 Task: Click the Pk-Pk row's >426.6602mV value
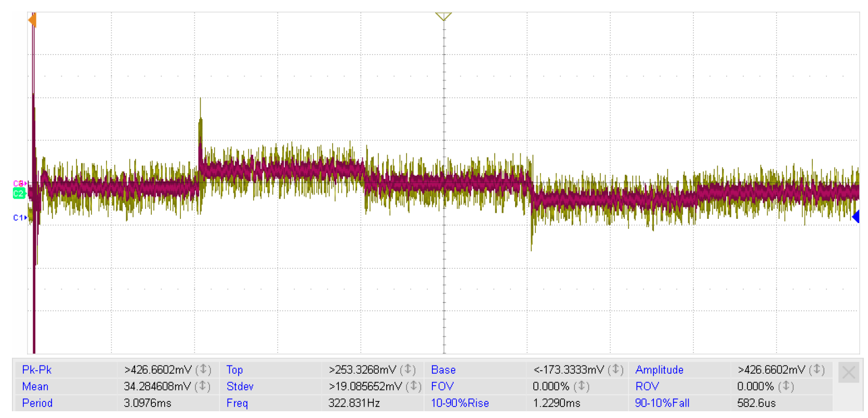tap(158, 370)
